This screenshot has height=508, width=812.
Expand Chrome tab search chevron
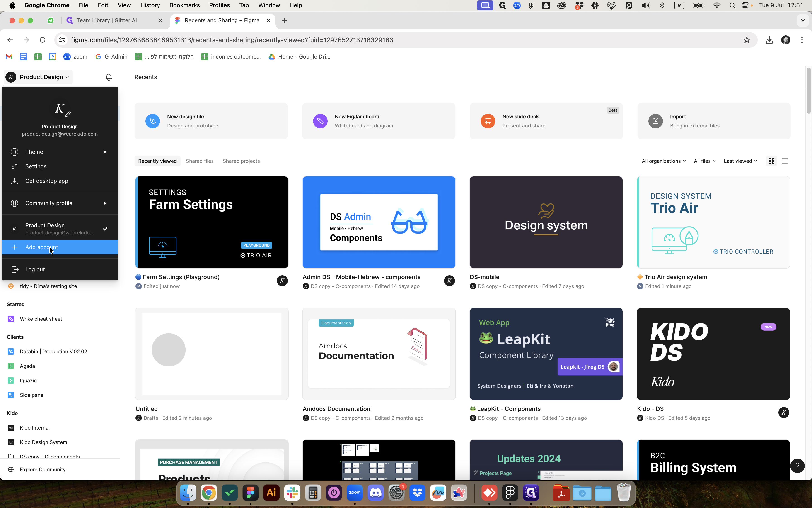803,20
